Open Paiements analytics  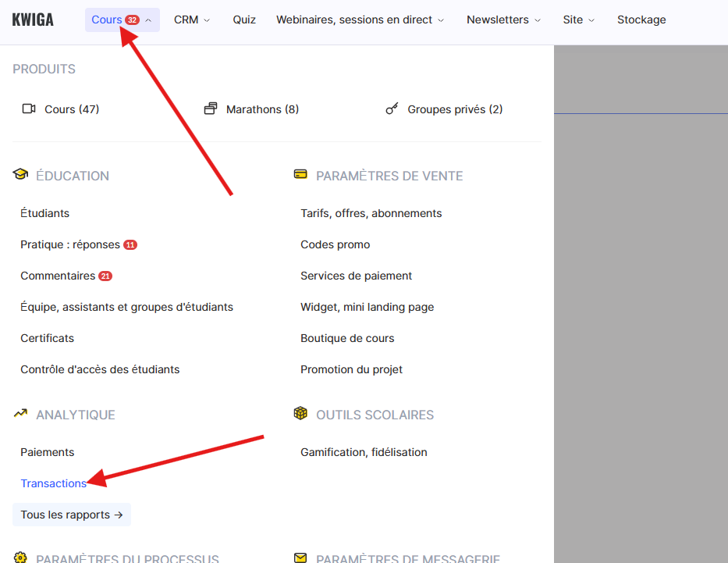pyautogui.click(x=48, y=452)
